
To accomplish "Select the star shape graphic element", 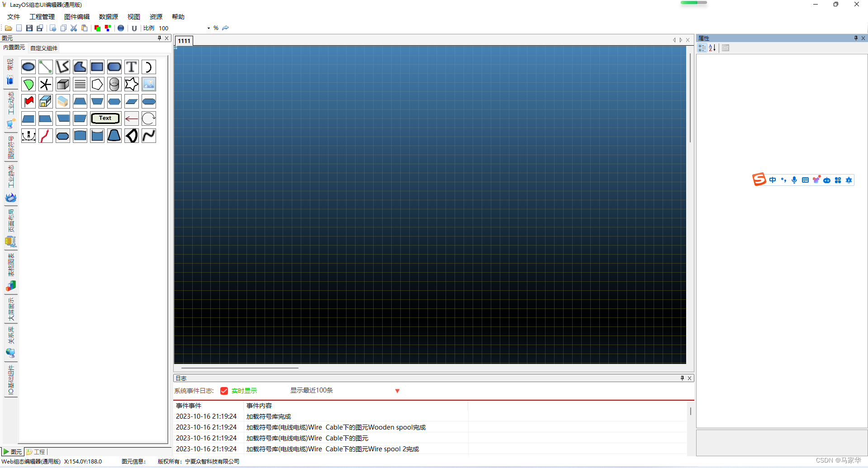I will 131,84.
